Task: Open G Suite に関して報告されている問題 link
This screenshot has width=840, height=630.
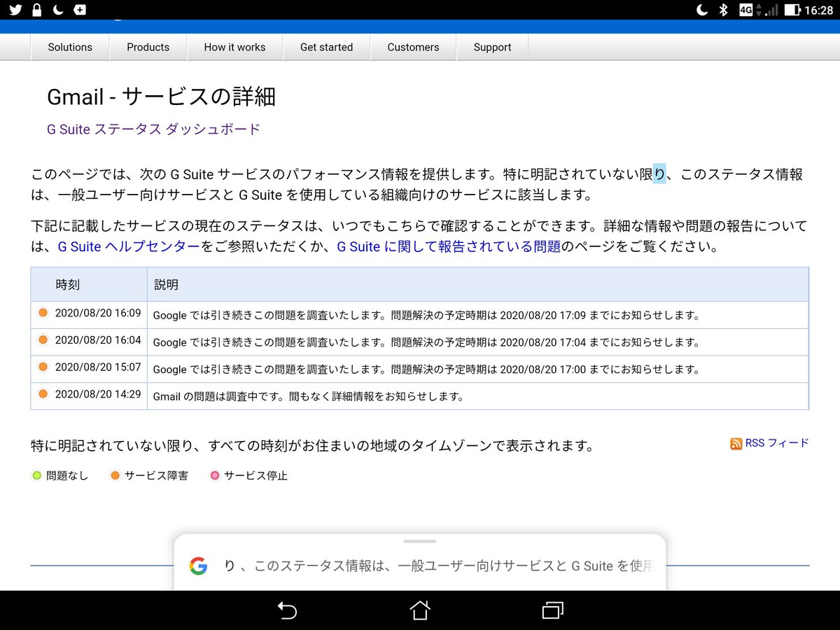Action: coord(449,246)
